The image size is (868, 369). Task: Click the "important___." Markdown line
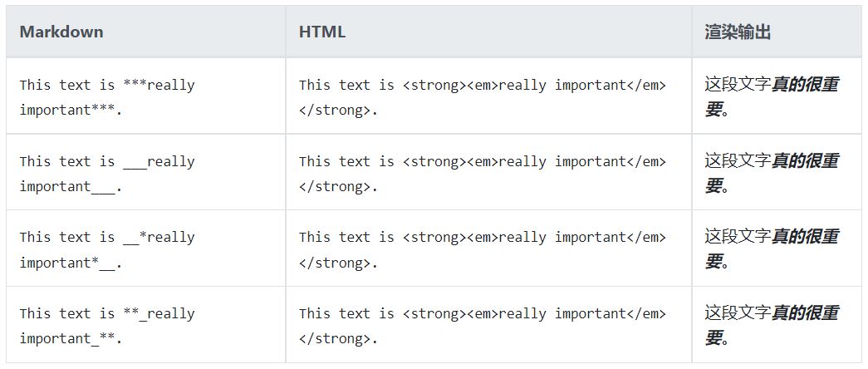[71, 186]
